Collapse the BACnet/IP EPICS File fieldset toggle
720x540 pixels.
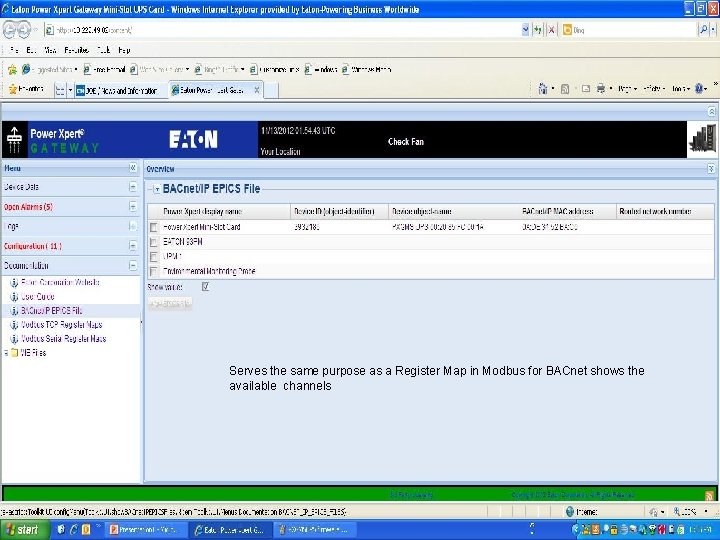157,189
